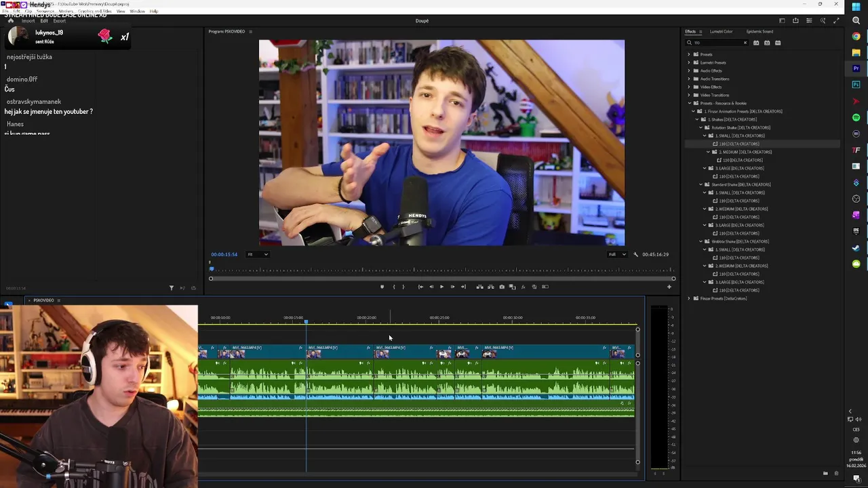Open the Sequence menu
868x488 pixels.
click(45, 12)
